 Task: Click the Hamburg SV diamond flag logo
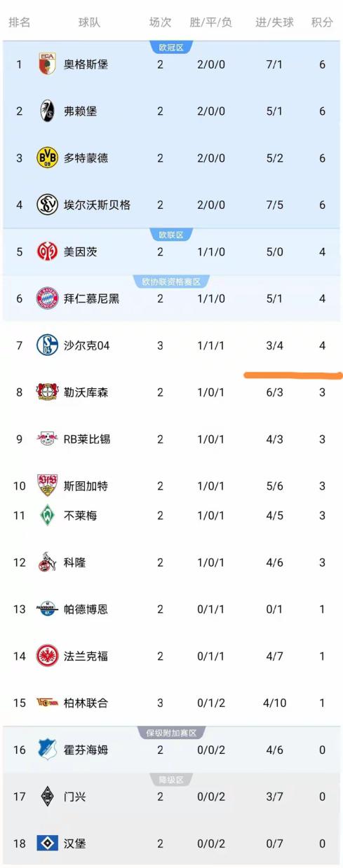point(48,843)
